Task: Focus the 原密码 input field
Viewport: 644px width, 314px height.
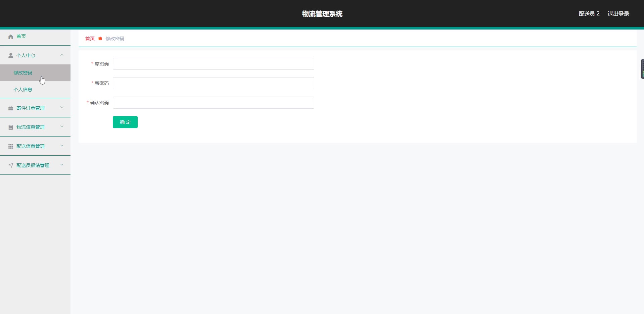Action: tap(214, 64)
